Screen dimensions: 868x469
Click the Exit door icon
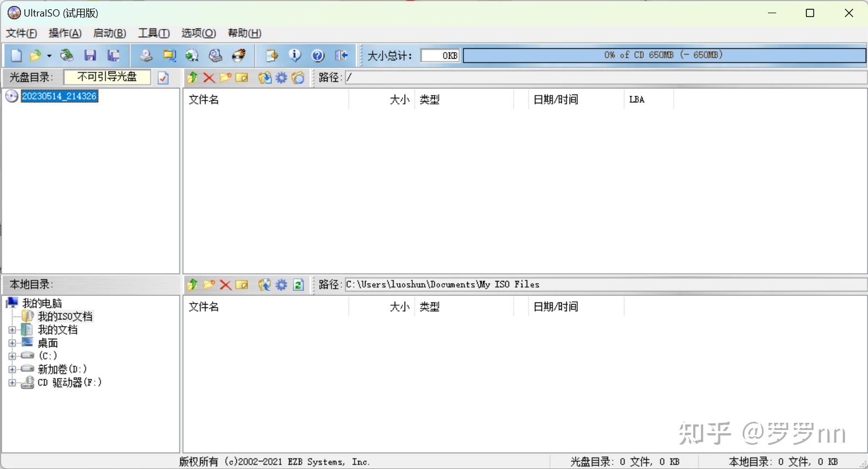tap(341, 56)
